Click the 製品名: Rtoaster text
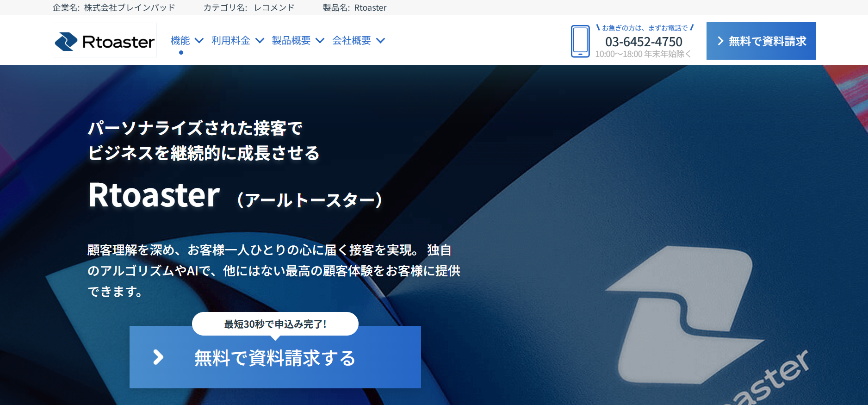868x405 pixels. (x=354, y=7)
